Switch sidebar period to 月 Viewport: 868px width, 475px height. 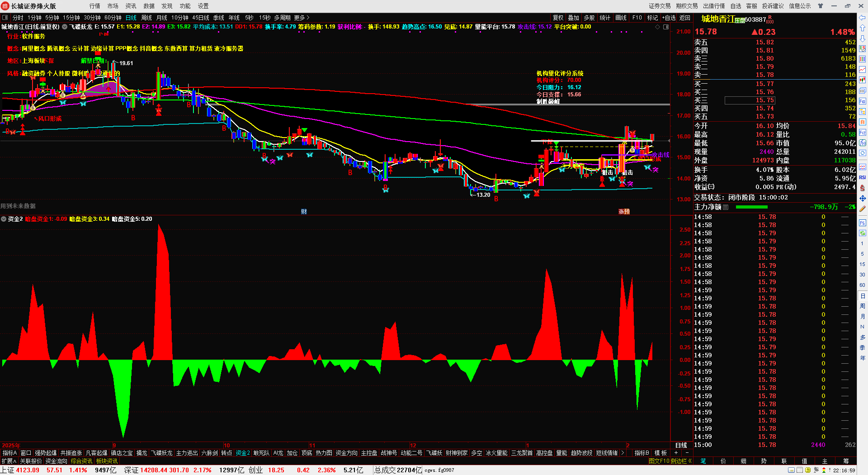[863, 317]
